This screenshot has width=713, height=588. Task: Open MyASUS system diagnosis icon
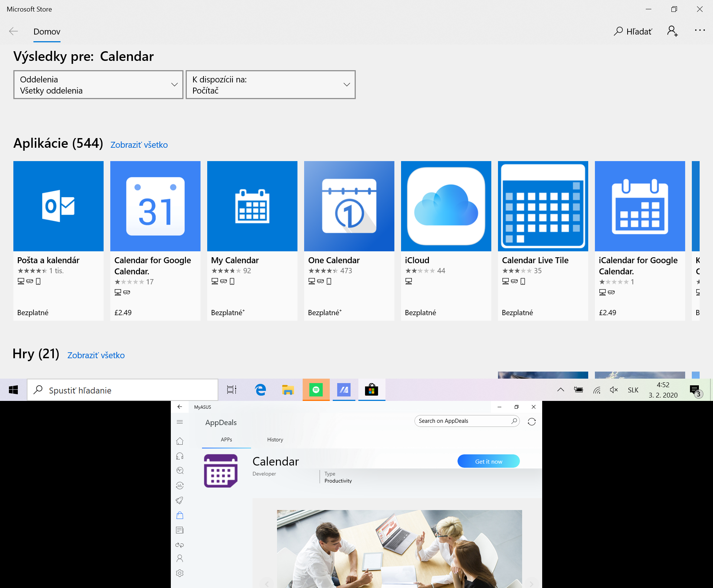[180, 471]
